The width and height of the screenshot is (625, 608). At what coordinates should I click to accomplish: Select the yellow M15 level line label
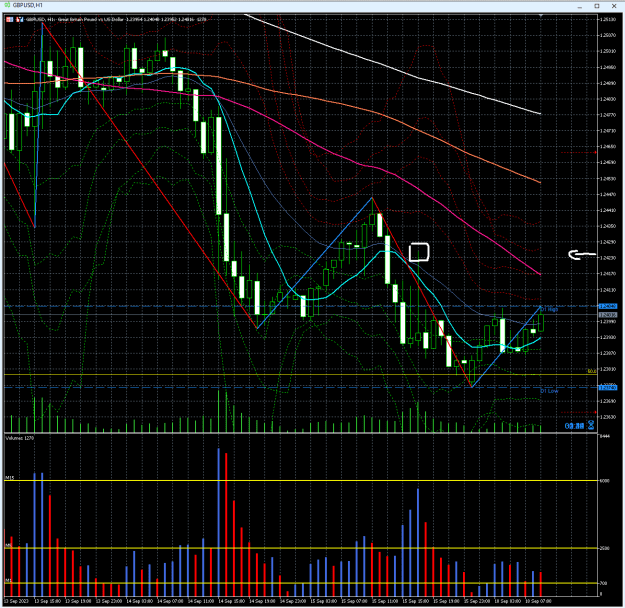click(10, 478)
